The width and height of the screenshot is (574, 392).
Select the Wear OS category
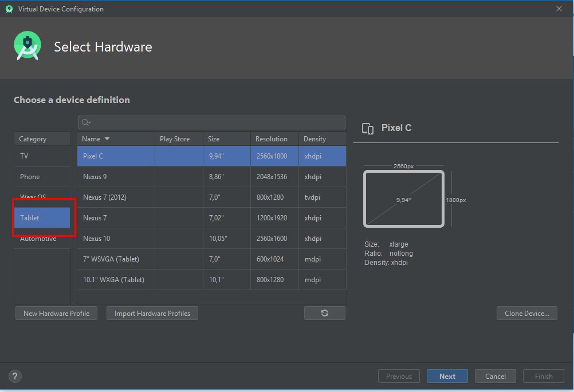(x=42, y=197)
